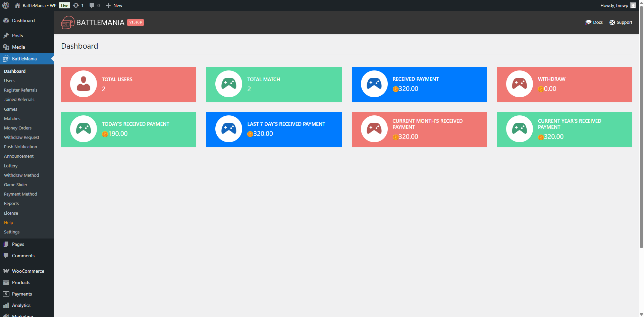Open Game Slider in the sidebar
The image size is (644, 317).
pos(16,185)
